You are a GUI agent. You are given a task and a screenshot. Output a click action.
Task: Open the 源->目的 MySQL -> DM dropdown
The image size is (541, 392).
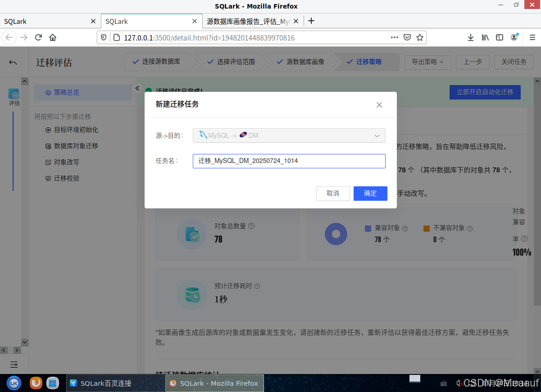click(x=289, y=135)
